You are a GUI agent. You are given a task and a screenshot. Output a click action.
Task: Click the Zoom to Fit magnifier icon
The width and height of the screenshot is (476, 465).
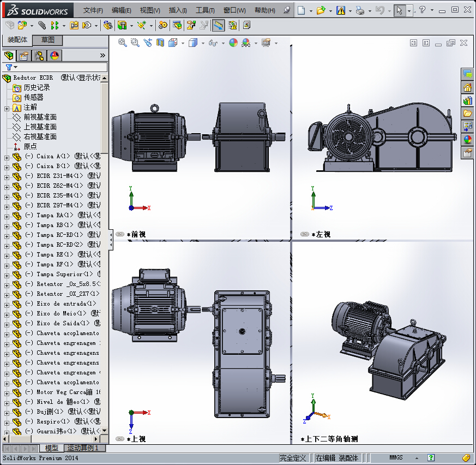[x=123, y=43]
